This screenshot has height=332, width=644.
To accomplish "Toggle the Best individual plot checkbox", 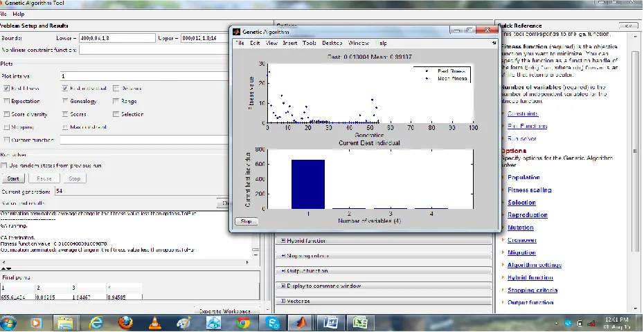I will 65,89.
